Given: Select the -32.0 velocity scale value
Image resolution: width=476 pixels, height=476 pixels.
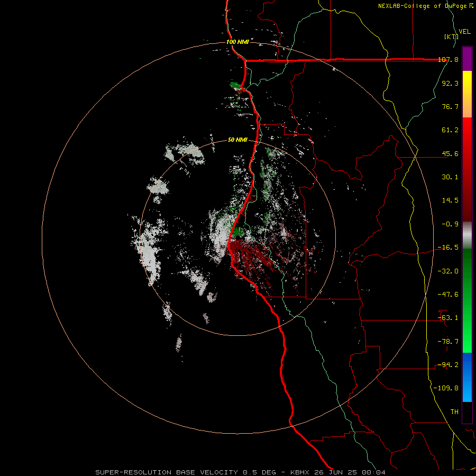Looking at the screenshot, I should (448, 271).
